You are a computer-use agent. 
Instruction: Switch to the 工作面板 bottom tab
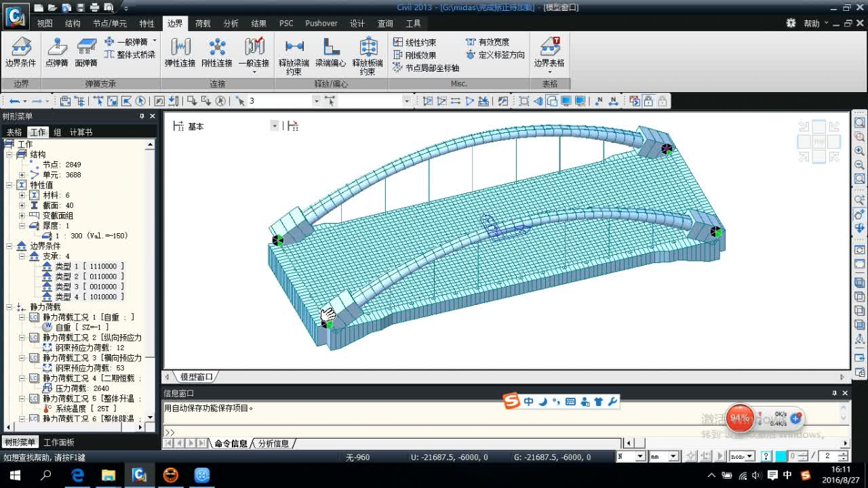pos(59,443)
